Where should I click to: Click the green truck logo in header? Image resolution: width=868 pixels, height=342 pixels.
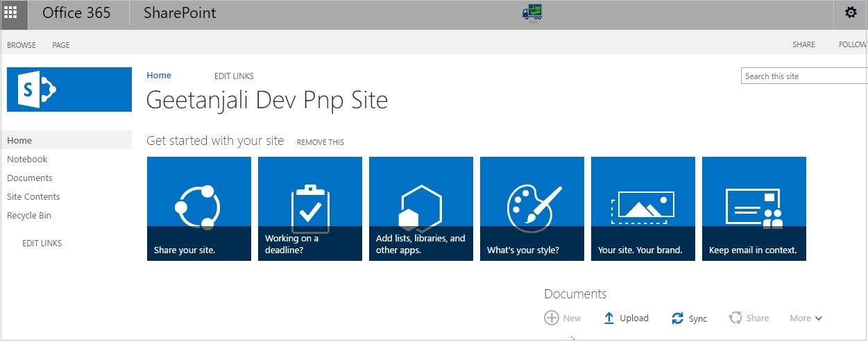(x=532, y=13)
